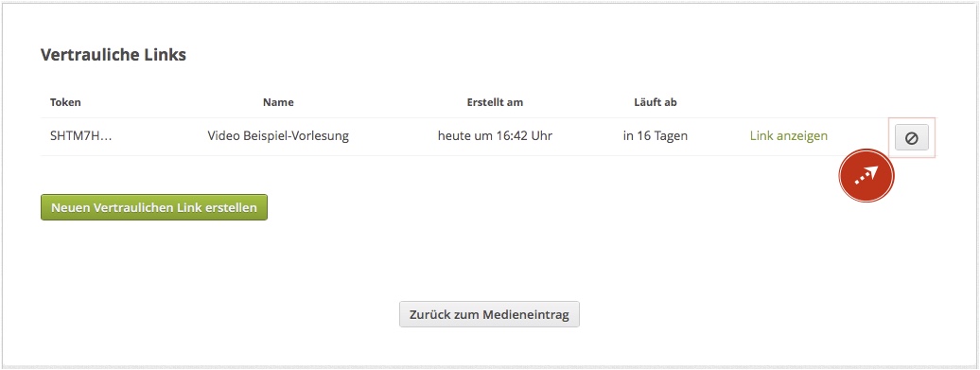The width and height of the screenshot is (980, 370).
Task: Select the 'Name' column header
Action: click(278, 102)
